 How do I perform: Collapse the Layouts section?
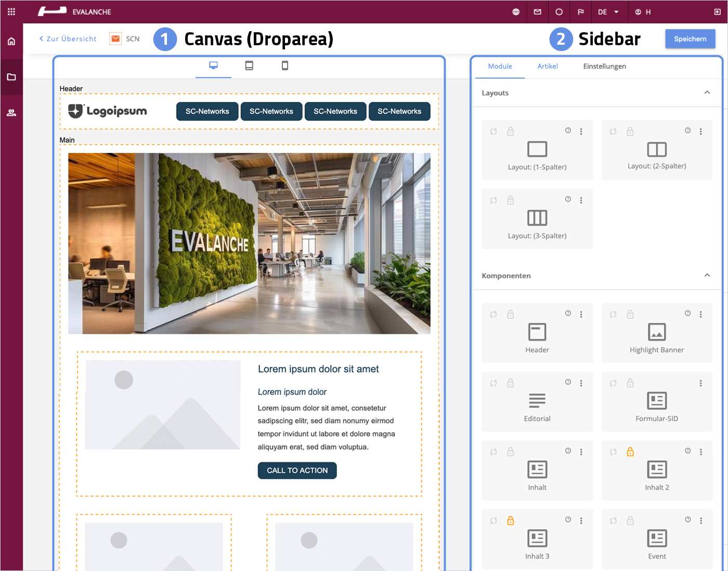point(707,93)
